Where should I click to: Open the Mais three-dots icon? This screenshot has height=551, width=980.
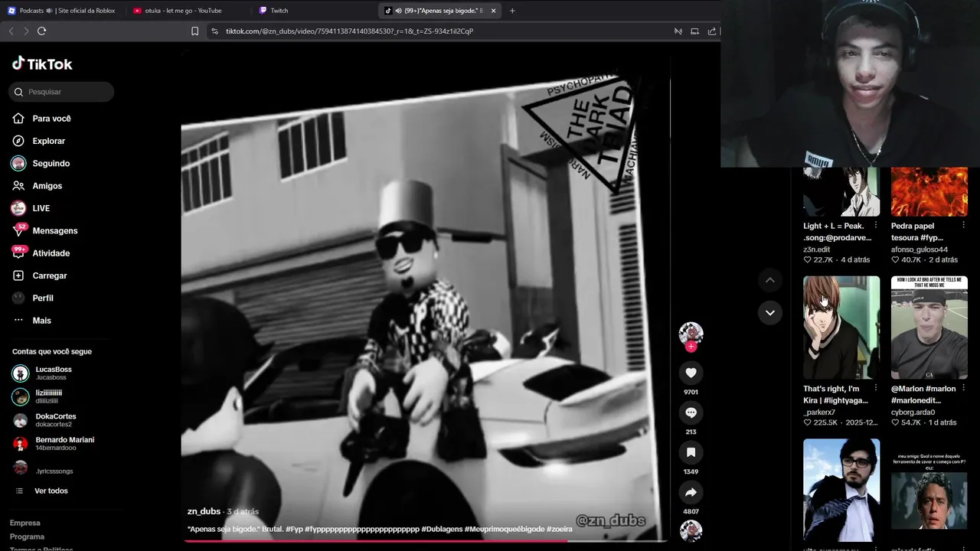coord(18,320)
